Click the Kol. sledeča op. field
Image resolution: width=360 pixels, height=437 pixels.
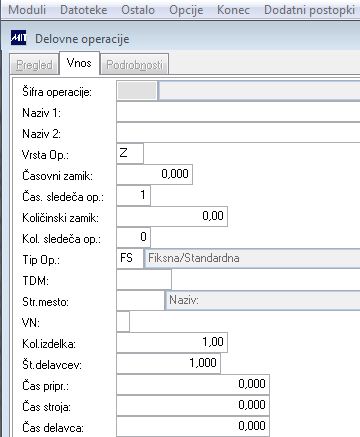coord(134,237)
